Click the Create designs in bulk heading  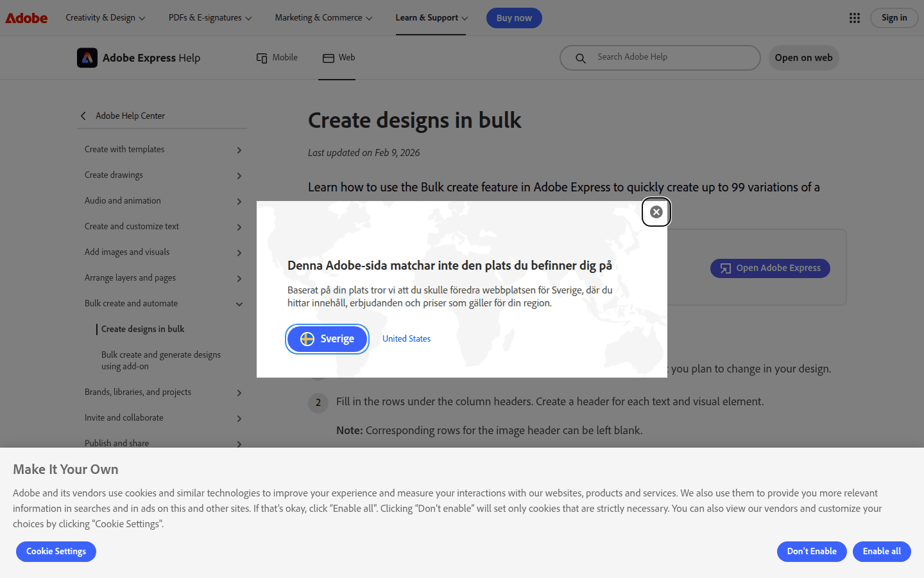pyautogui.click(x=415, y=121)
